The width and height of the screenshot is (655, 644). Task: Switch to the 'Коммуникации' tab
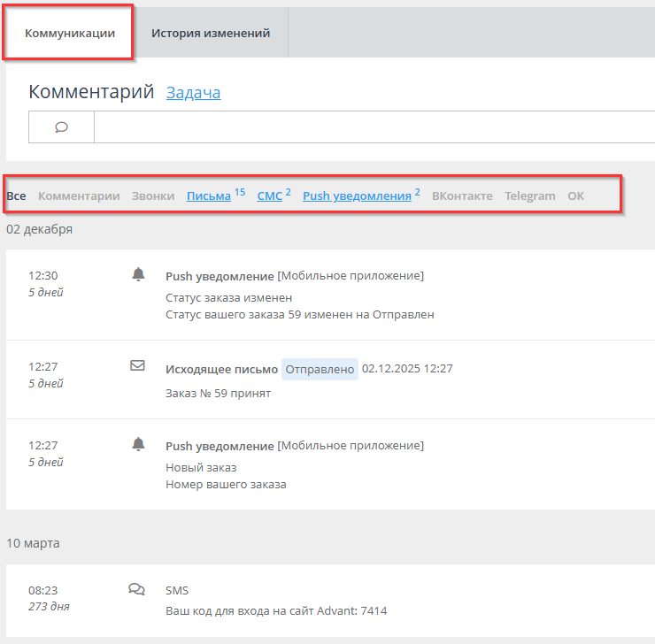[x=70, y=34]
